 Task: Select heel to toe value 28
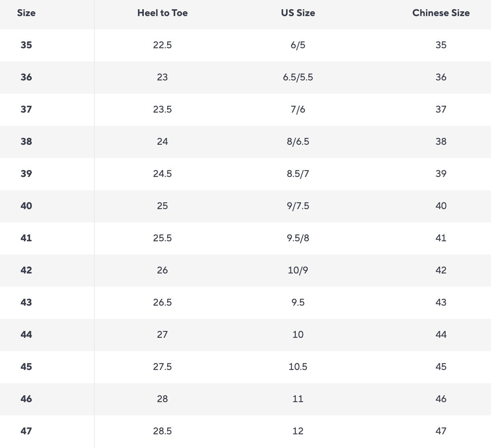pyautogui.click(x=162, y=399)
